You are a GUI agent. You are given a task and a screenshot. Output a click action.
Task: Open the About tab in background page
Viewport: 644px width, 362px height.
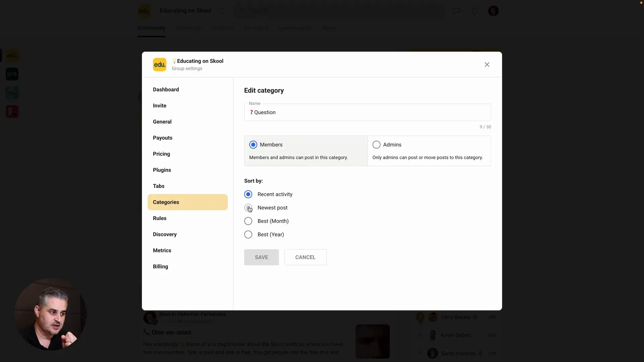(329, 28)
